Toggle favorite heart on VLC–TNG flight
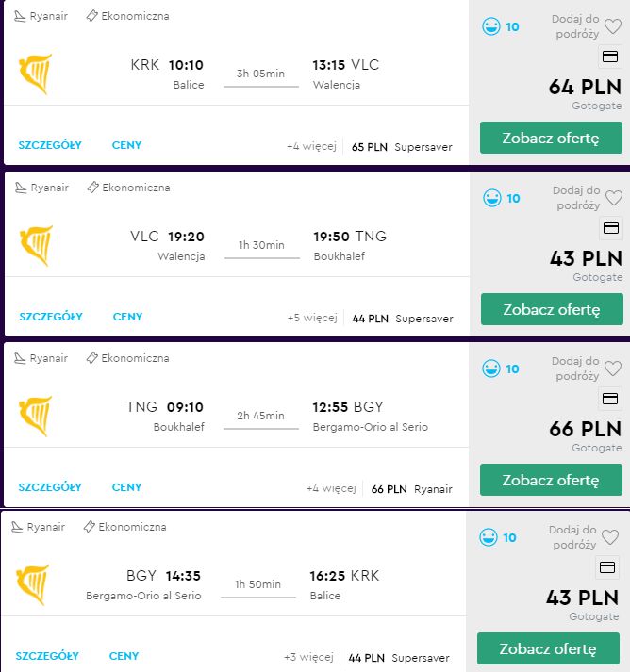 click(x=614, y=198)
